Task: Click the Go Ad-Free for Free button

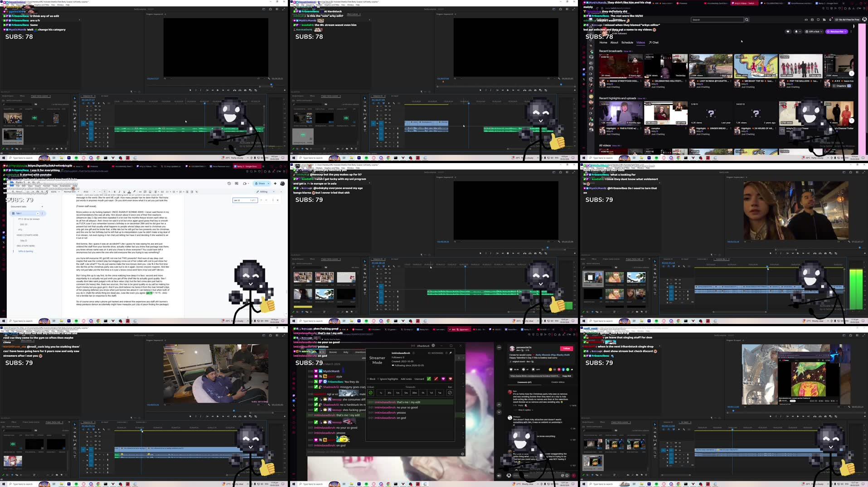Action: pos(849,19)
